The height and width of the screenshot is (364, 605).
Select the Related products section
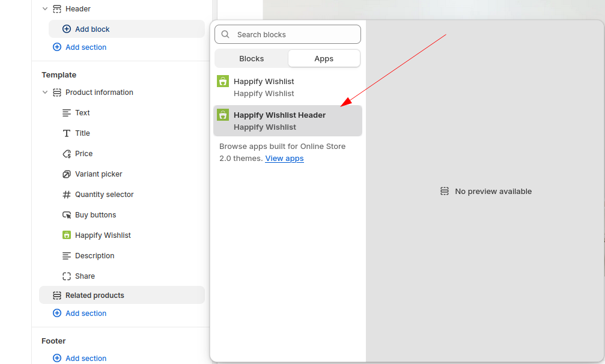pos(122,296)
